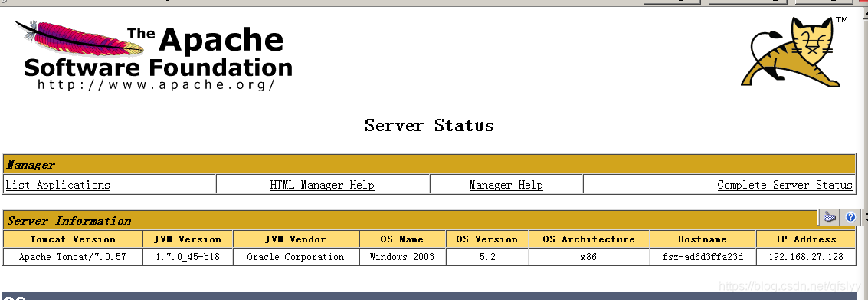868x300 pixels.
Task: Select the 5.2 OS version cell
Action: click(487, 257)
